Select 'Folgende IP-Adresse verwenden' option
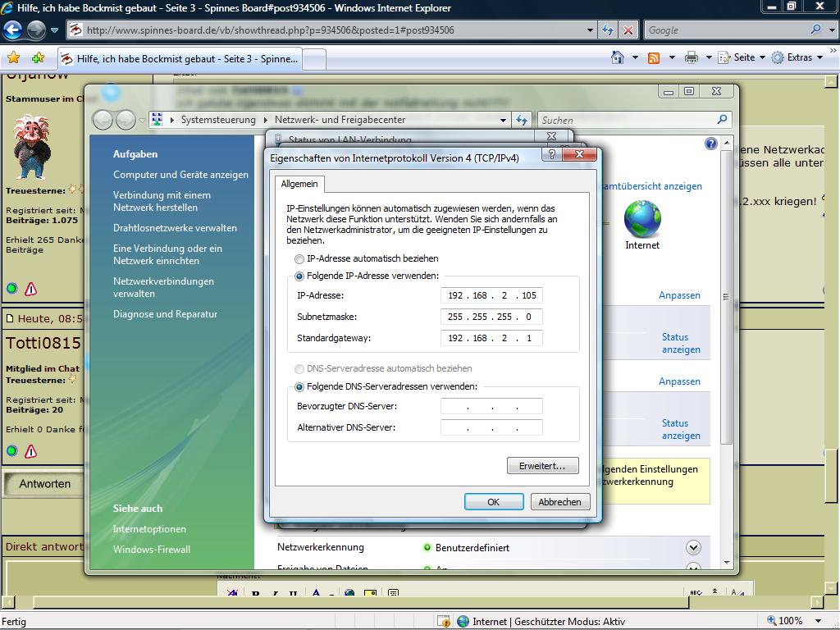The image size is (840, 630). (299, 276)
